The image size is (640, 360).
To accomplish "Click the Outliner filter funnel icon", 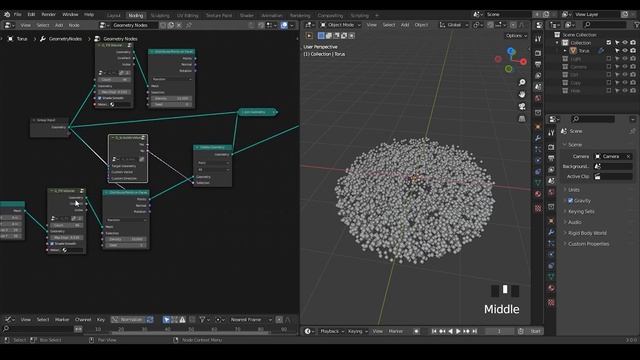I will click(x=637, y=25).
